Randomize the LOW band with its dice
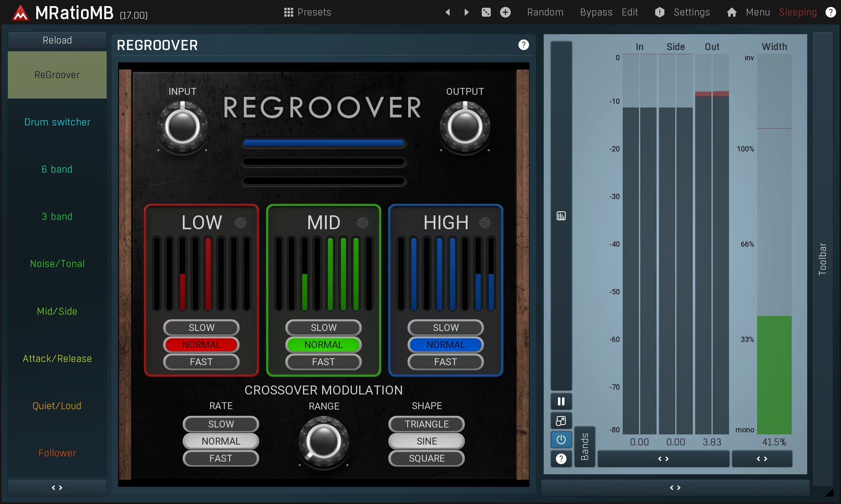841x504 pixels. pos(240,222)
